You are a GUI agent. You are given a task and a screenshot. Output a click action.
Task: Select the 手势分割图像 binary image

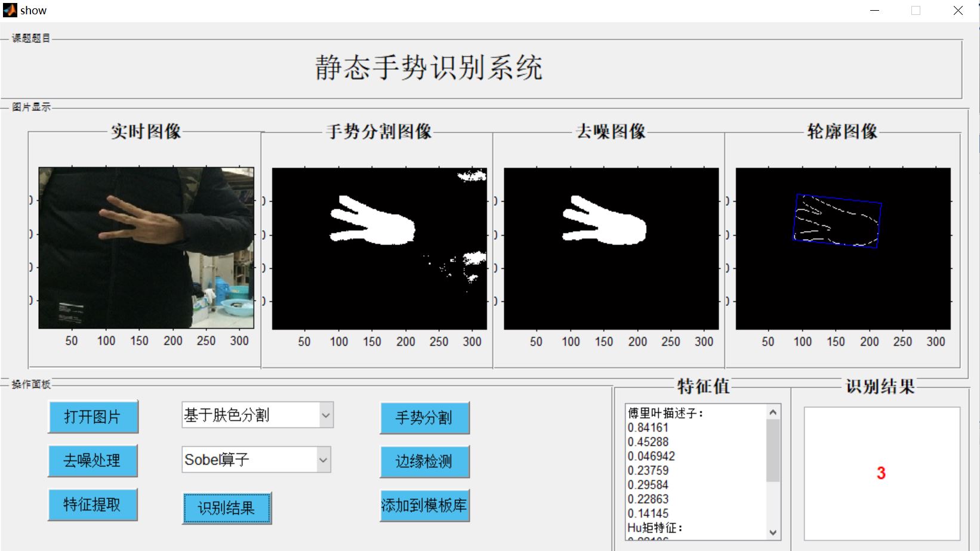(x=380, y=249)
